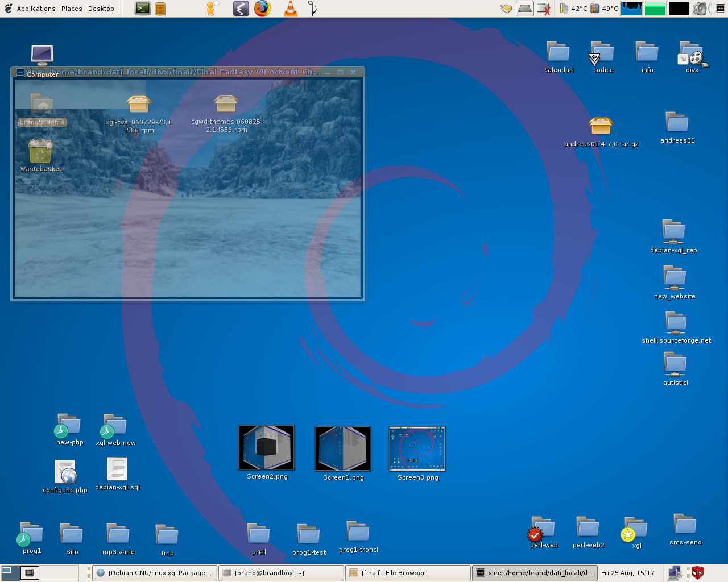Select the xgl-web-new folder
The image size is (728, 582).
(115, 430)
